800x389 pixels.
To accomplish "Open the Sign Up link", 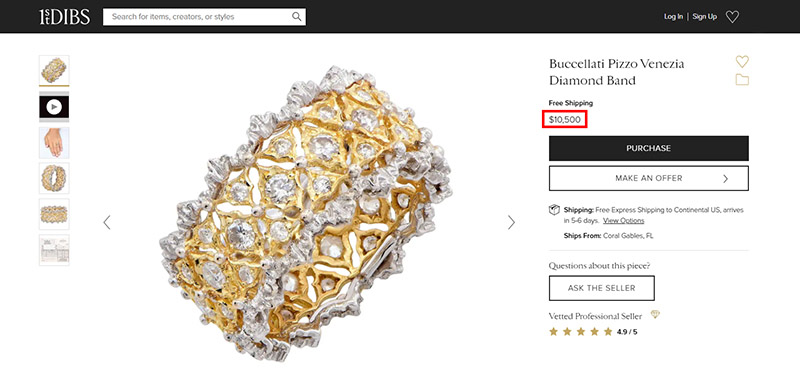I will (x=705, y=17).
